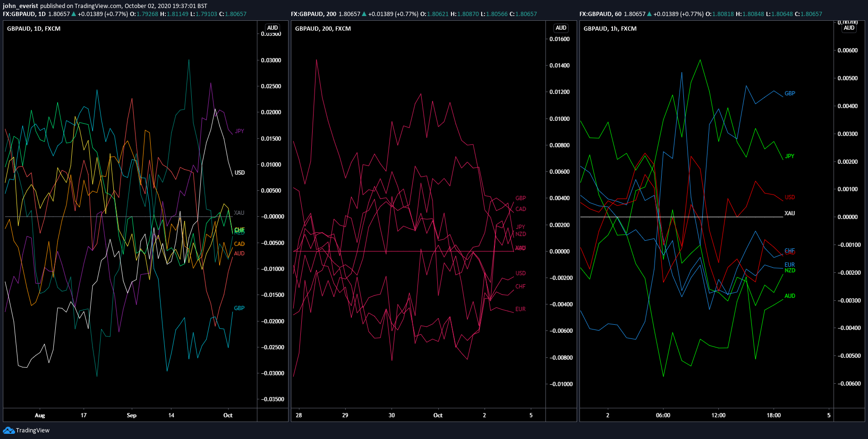Click the USD line label on 1D chart

tap(239, 173)
